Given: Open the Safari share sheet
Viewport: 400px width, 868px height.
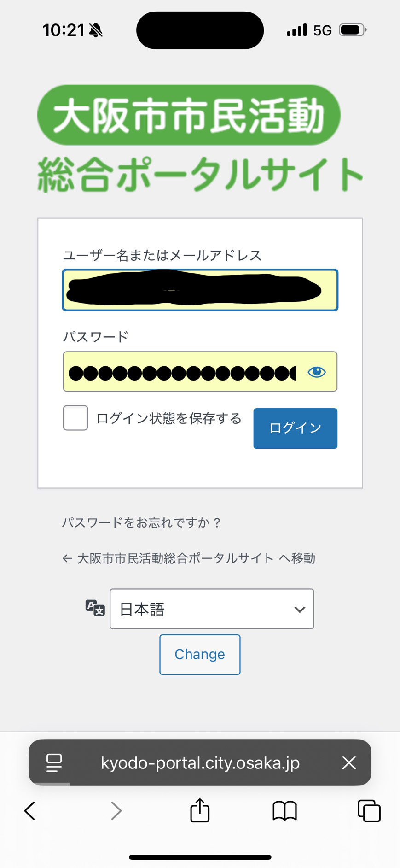Looking at the screenshot, I should tap(200, 810).
